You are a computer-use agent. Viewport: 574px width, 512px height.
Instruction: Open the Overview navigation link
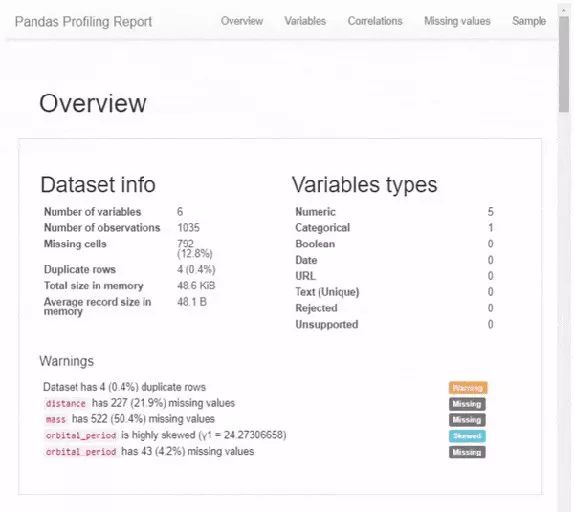242,21
